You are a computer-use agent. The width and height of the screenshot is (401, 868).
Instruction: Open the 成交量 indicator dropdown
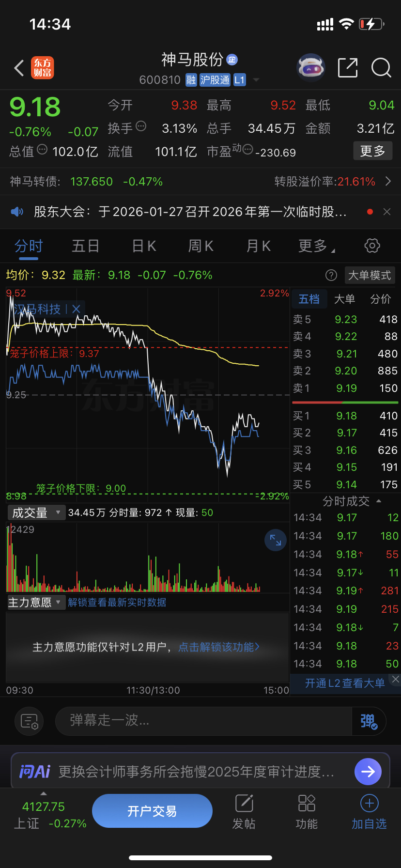36,512
